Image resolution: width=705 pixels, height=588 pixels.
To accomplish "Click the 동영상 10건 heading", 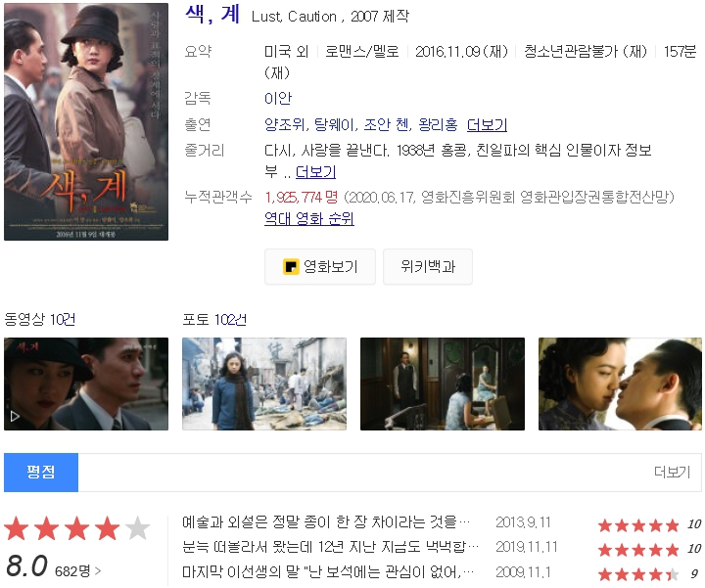I will point(39,319).
